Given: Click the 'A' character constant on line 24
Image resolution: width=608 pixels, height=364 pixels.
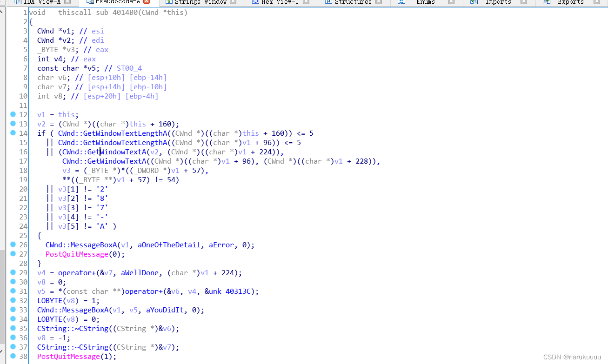Looking at the screenshot, I should coord(102,226).
